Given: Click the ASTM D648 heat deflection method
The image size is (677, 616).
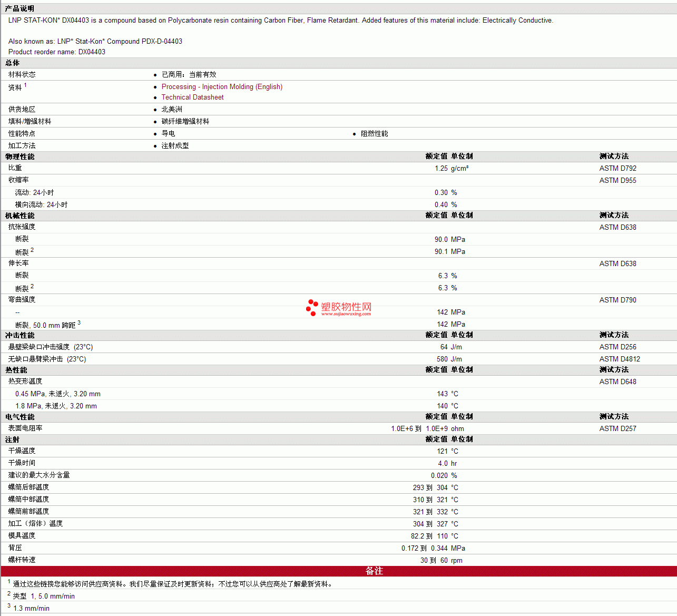Looking at the screenshot, I should (617, 382).
